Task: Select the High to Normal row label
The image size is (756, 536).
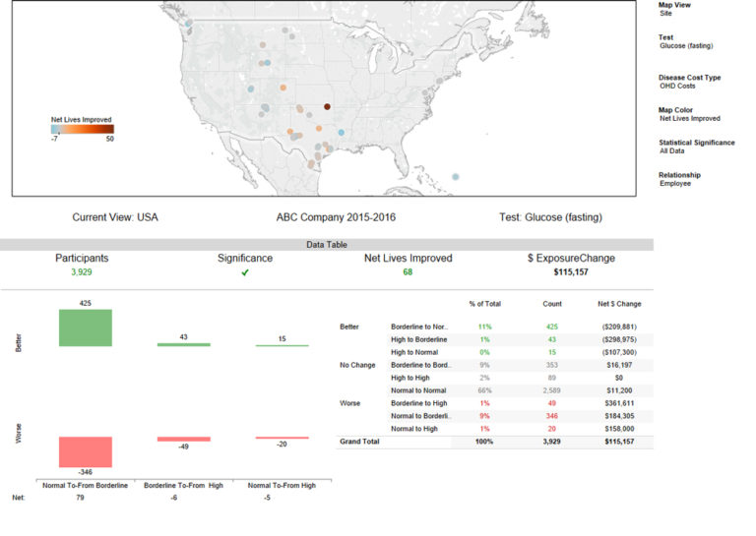Action: (414, 352)
